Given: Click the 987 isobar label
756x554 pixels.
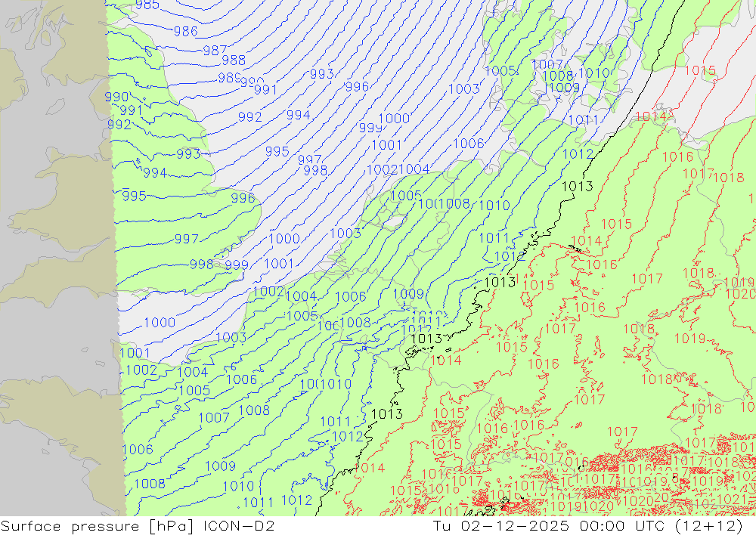Looking at the screenshot, I should pos(215,50).
